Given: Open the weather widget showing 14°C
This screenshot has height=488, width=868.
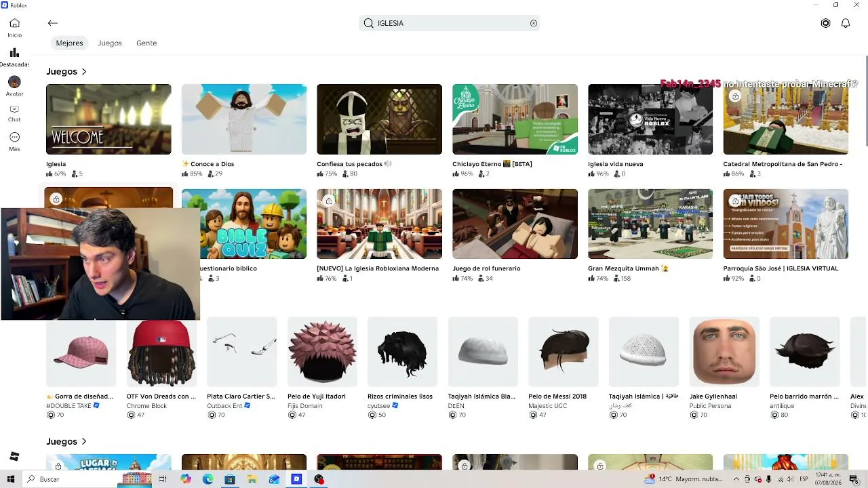Looking at the screenshot, I should coord(684,479).
